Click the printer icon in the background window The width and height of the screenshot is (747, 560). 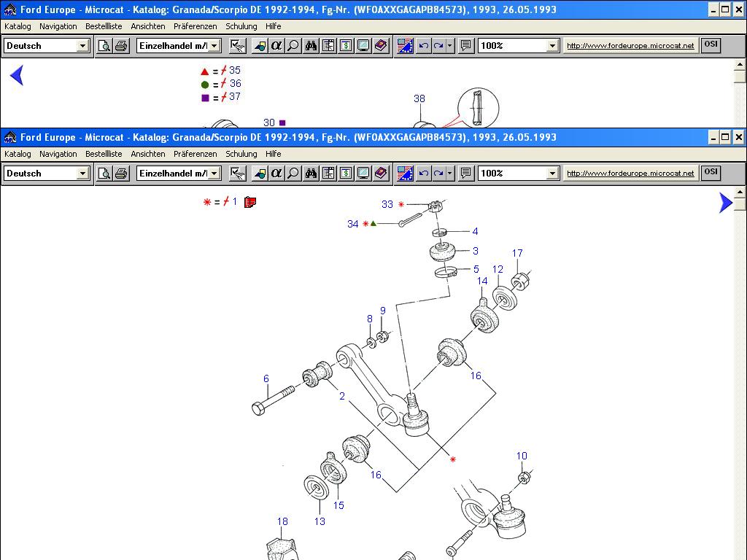pos(121,46)
